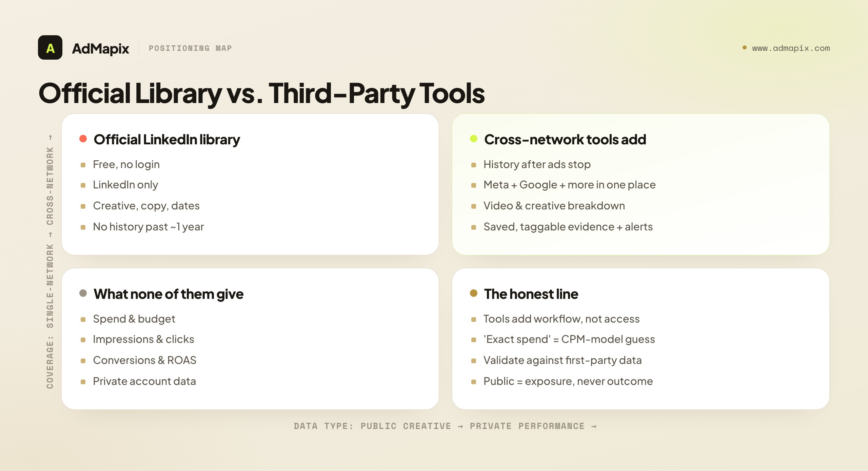Select the Official LinkedIn library heading
The height and width of the screenshot is (471, 868).
coord(167,140)
